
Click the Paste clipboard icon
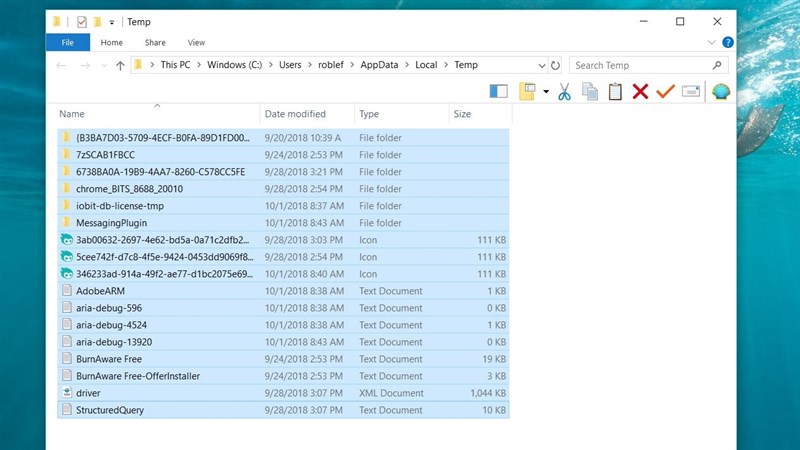[x=615, y=92]
